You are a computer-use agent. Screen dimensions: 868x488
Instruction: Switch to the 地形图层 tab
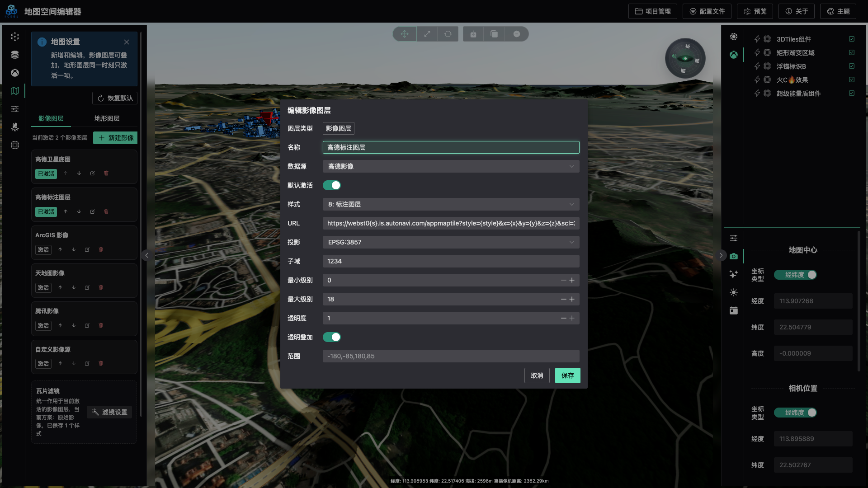pos(107,118)
